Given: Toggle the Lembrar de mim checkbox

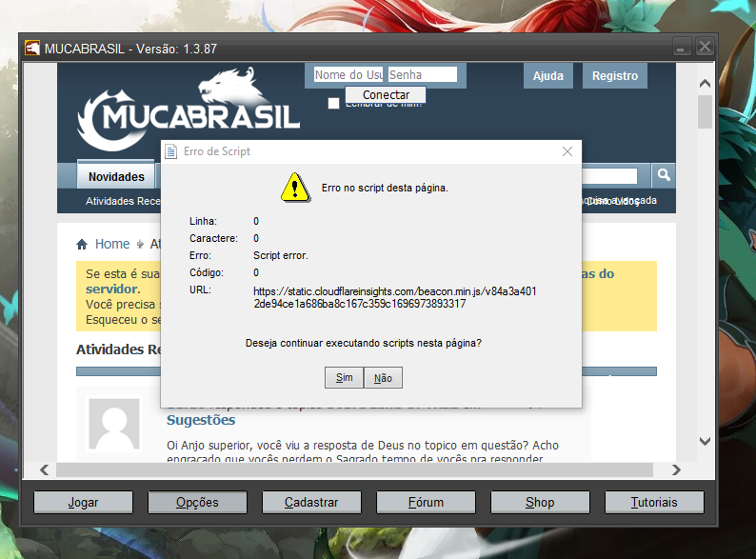Looking at the screenshot, I should point(333,104).
